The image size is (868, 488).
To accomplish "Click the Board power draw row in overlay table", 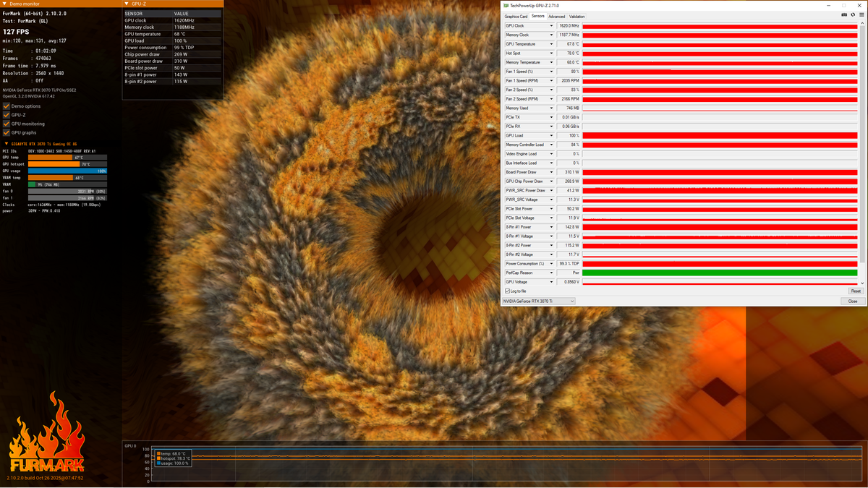I will tap(172, 61).
